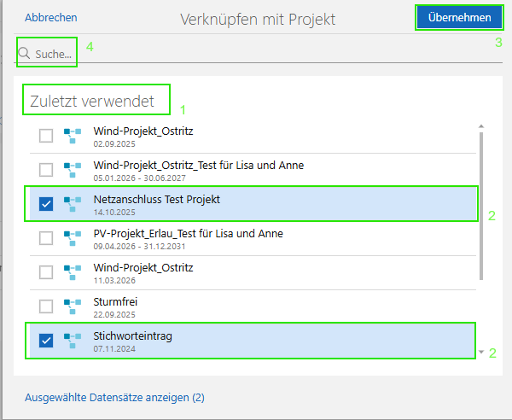Cancel dialog via Abbrechen link
Viewport: 512px width, 420px height.
[51, 17]
